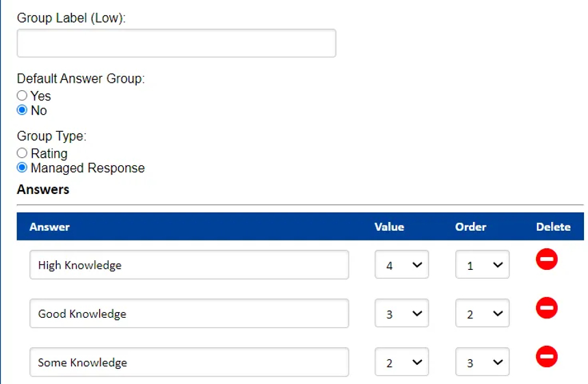Expand Order dropdown for Good Knowledge
Viewport: 588px width, 384px height.
pyautogui.click(x=482, y=314)
